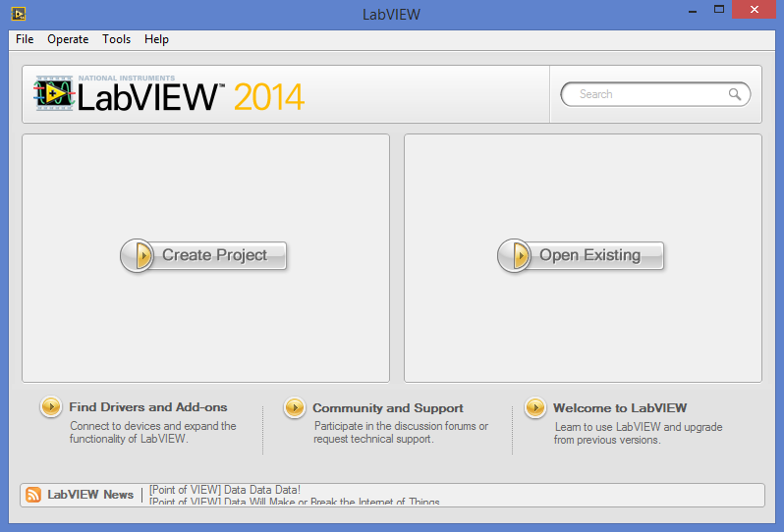The width and height of the screenshot is (784, 532).
Task: Click the Find Drivers and Add-ons arrow icon
Action: (x=51, y=406)
